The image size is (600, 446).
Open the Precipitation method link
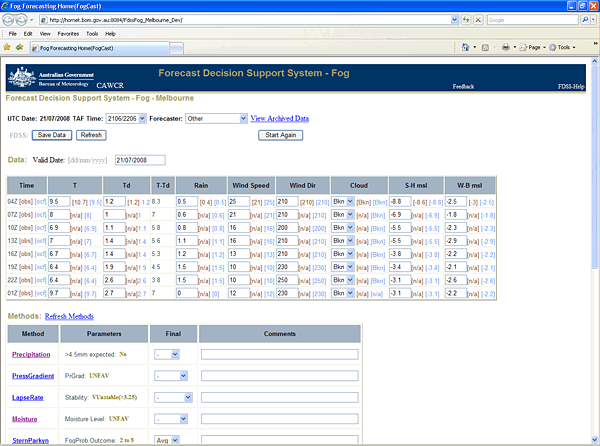pyautogui.click(x=31, y=355)
